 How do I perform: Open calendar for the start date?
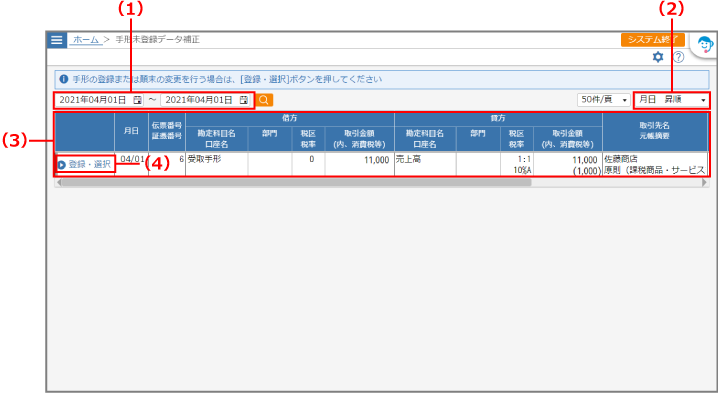click(137, 100)
